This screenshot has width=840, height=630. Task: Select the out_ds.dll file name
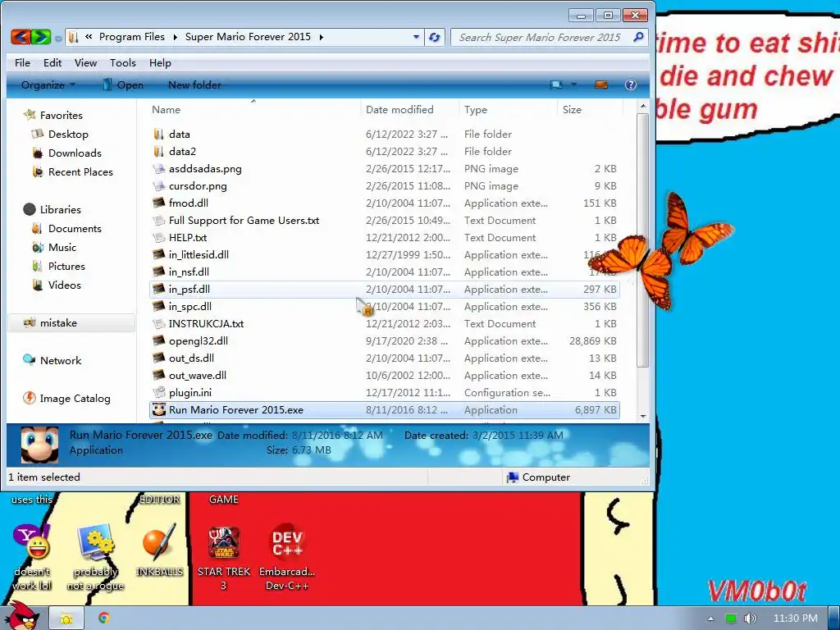(x=191, y=358)
